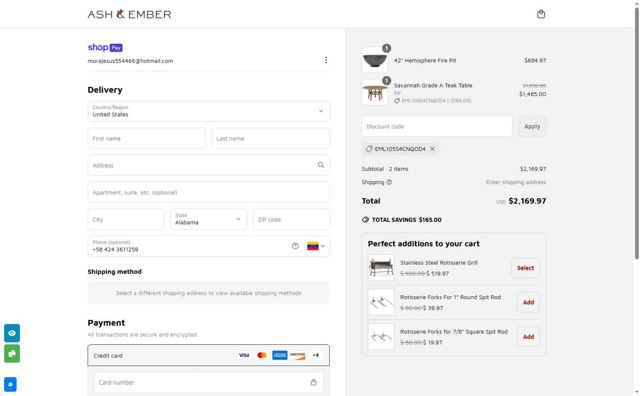
Task: Click the City input field
Action: tap(126, 219)
